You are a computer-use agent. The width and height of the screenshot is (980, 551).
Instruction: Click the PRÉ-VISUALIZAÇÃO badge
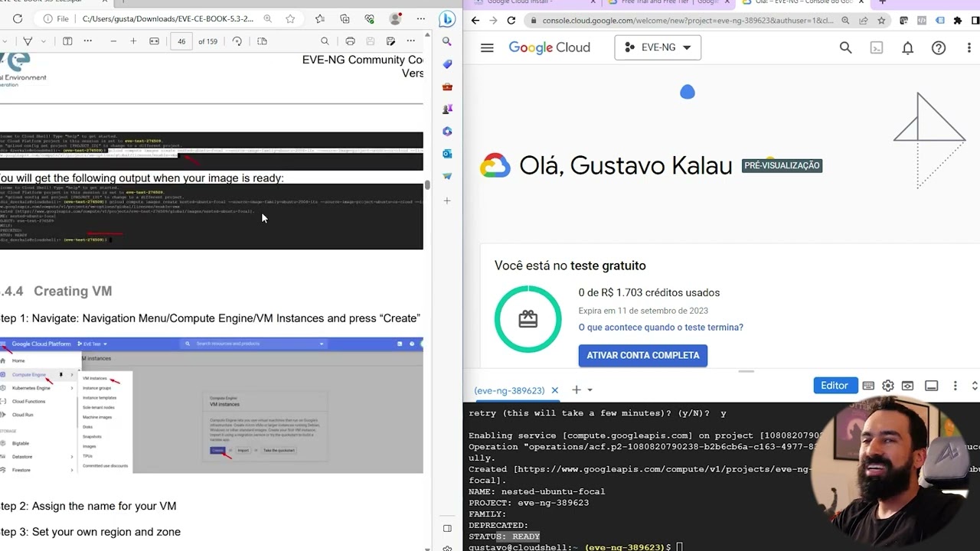point(782,165)
